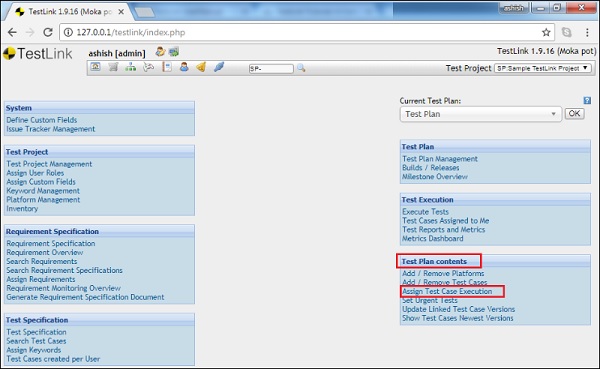Image resolution: width=600 pixels, height=369 pixels.
Task: Open Assign Keywords link
Action: tap(34, 350)
